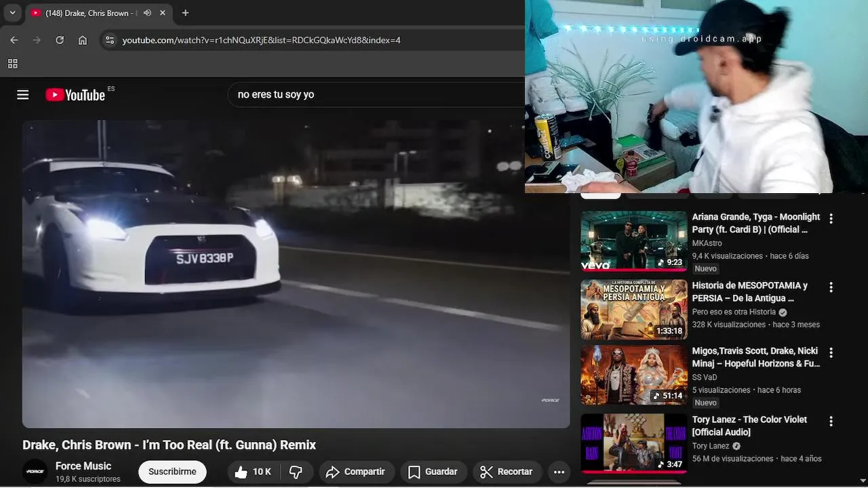Close the Drake, Chris Brown browser tab

[163, 13]
